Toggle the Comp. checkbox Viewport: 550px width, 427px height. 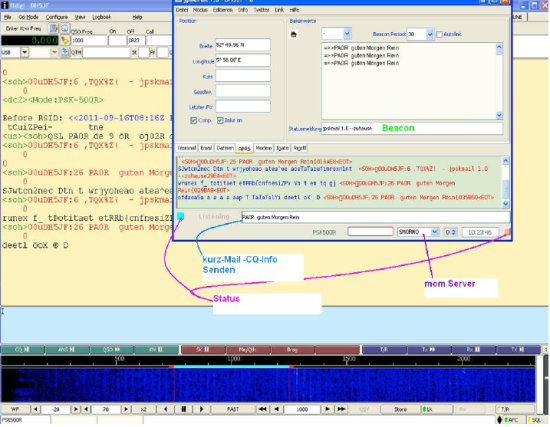pyautogui.click(x=194, y=120)
